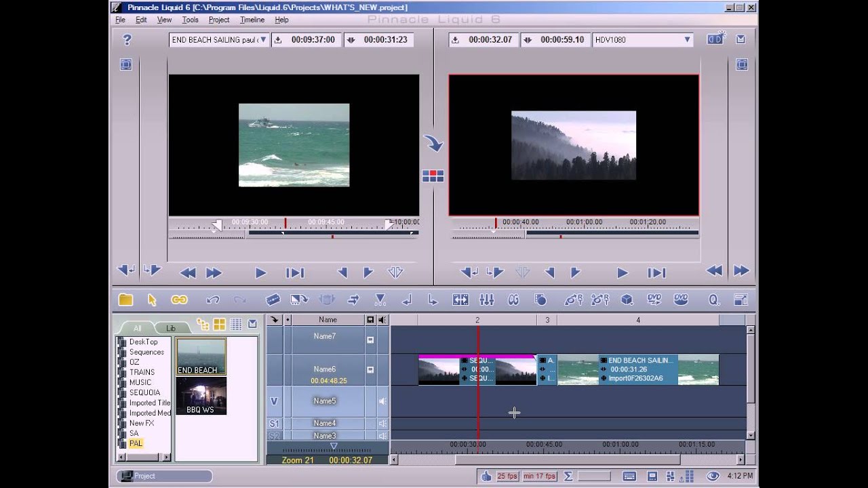The image size is (868, 488).
Task: Click the mark-in bracket icon in the toolbar
Action: pyautogui.click(x=407, y=300)
